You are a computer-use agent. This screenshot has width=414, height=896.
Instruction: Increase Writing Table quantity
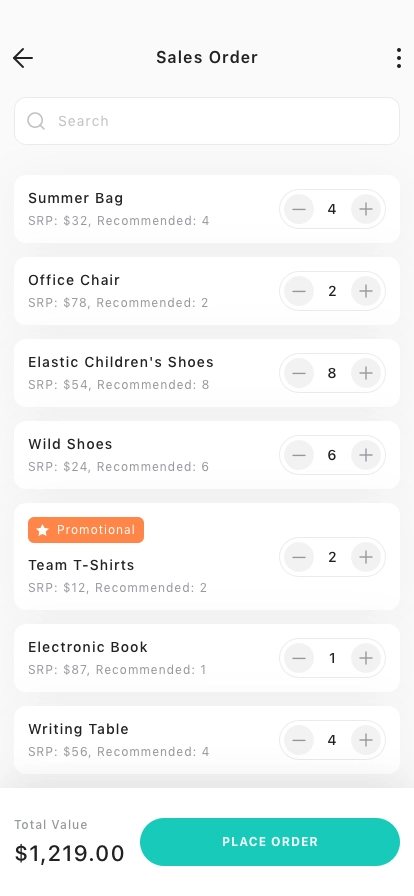coord(366,741)
